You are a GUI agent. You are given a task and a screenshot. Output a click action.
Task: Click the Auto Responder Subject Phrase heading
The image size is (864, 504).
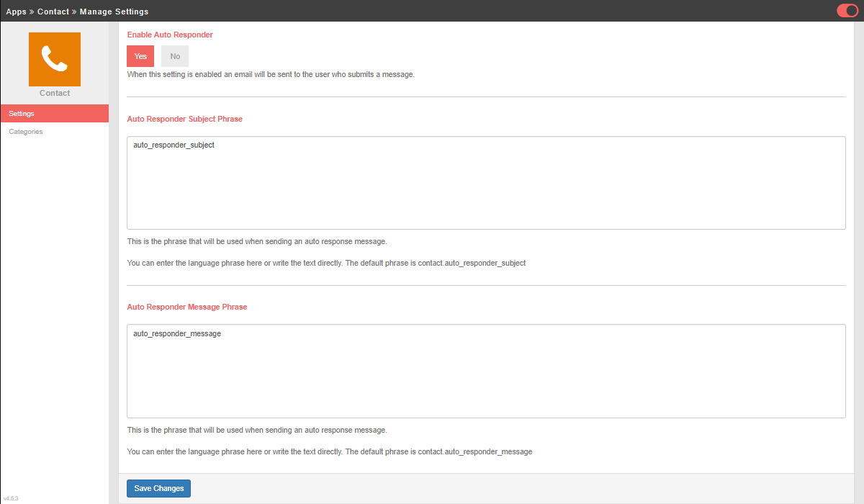pos(184,119)
